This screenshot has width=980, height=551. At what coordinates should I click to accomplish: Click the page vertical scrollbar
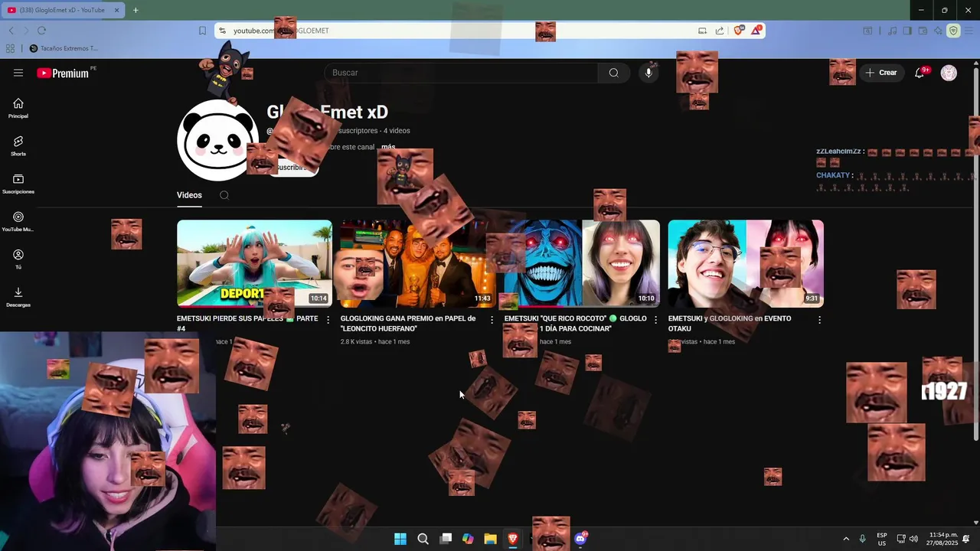[975, 253]
